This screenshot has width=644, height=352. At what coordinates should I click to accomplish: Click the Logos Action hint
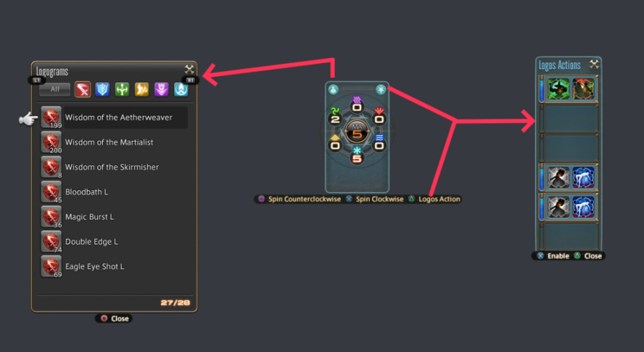pyautogui.click(x=434, y=199)
